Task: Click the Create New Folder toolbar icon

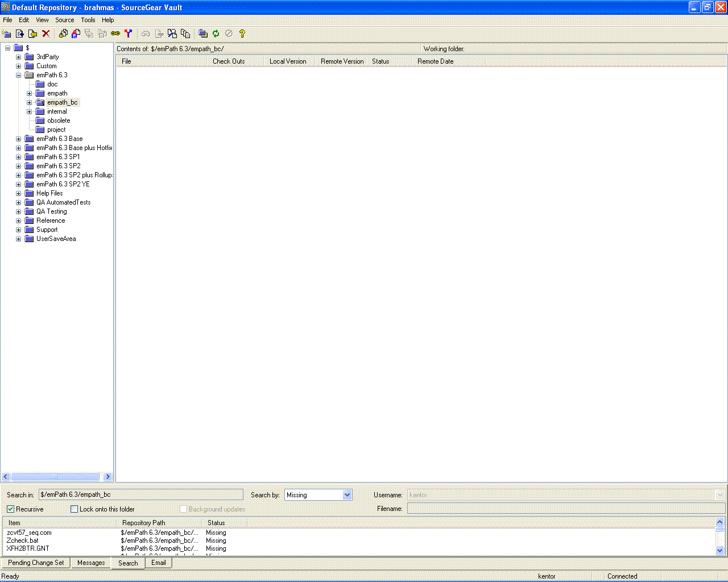Action: click(x=7, y=34)
